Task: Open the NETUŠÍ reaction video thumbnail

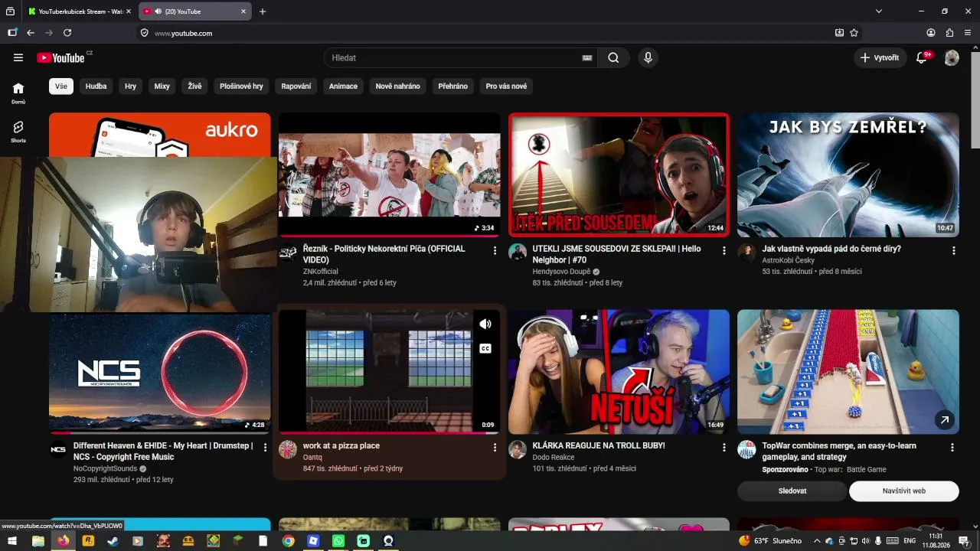Action: pos(619,372)
